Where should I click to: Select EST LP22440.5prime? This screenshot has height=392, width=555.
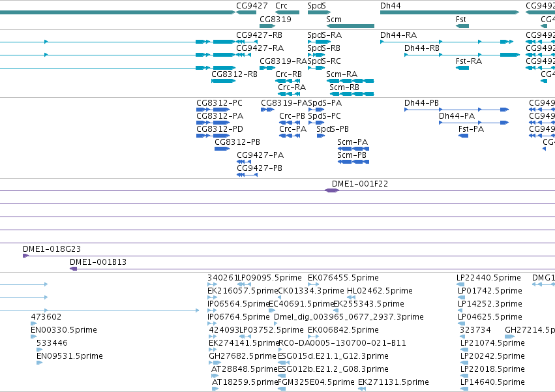(460, 284)
